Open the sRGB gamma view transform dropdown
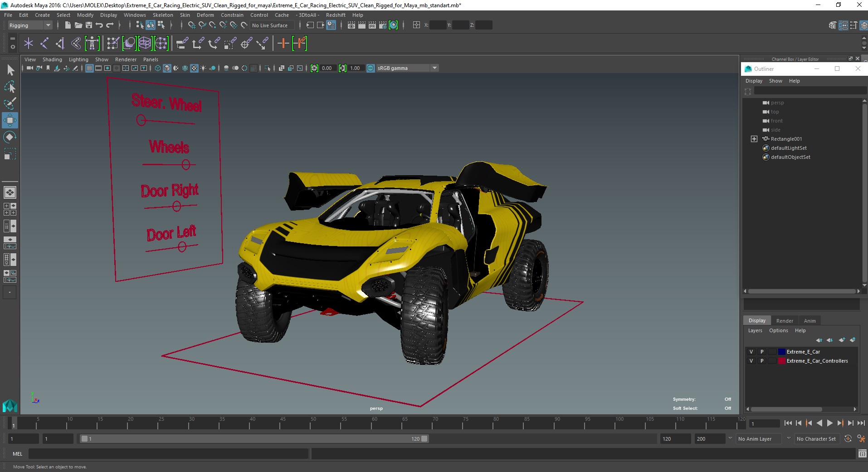This screenshot has height=472, width=868. coord(407,68)
